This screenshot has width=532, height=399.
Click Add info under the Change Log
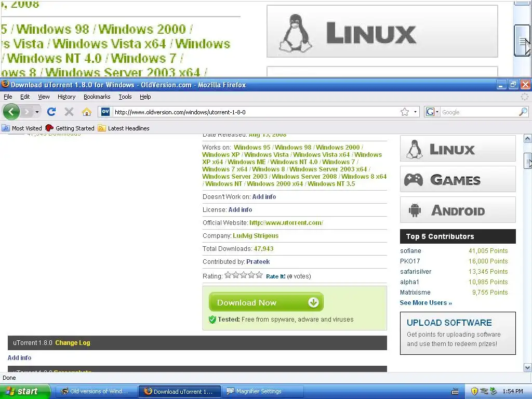(19, 357)
